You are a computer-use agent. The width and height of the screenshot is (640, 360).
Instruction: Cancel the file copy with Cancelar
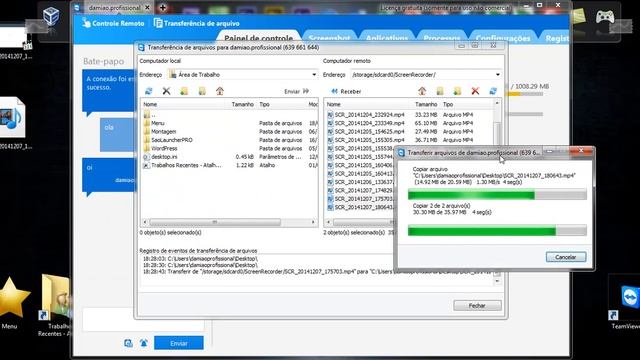tap(566, 257)
